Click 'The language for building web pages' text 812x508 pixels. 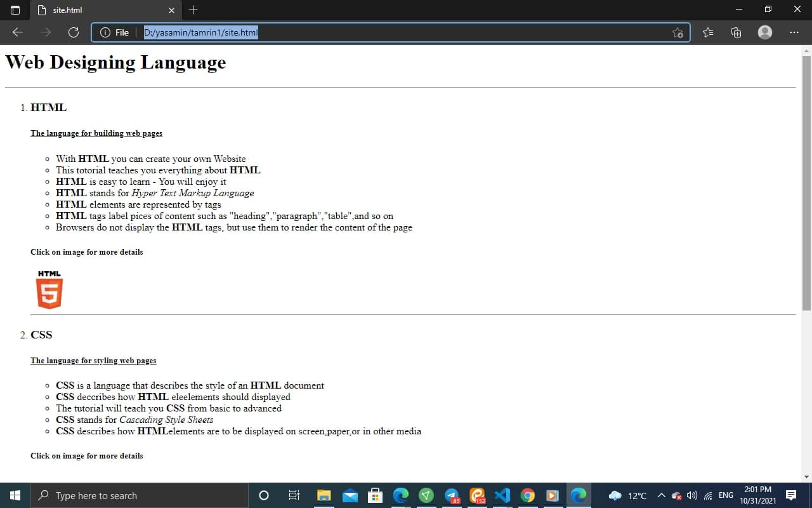[x=96, y=133]
